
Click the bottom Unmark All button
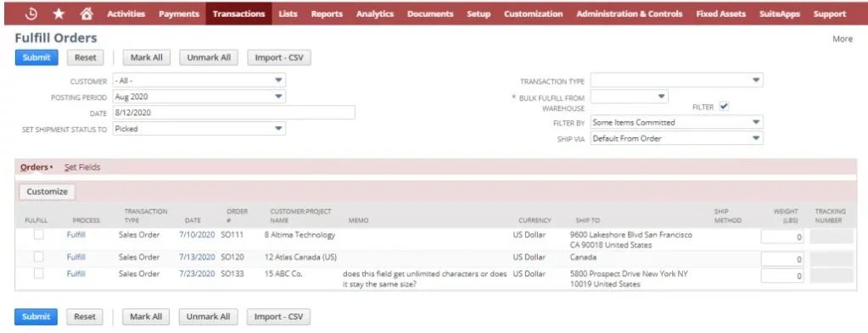pos(208,317)
